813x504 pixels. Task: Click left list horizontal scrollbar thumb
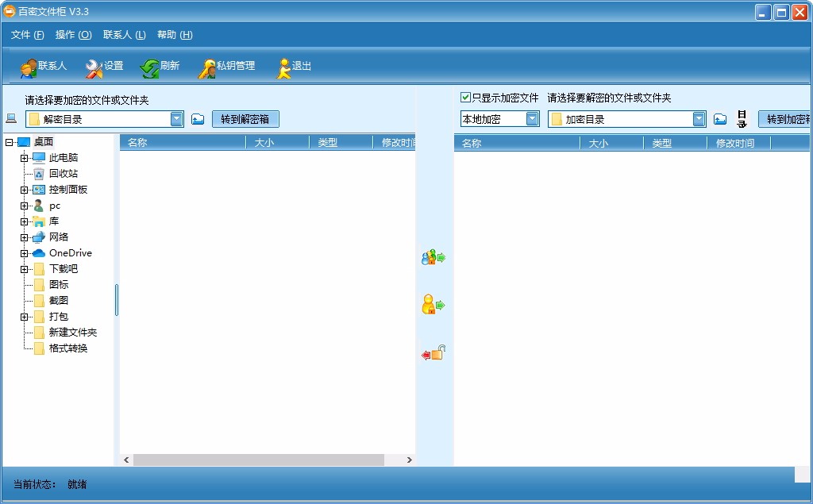259,460
